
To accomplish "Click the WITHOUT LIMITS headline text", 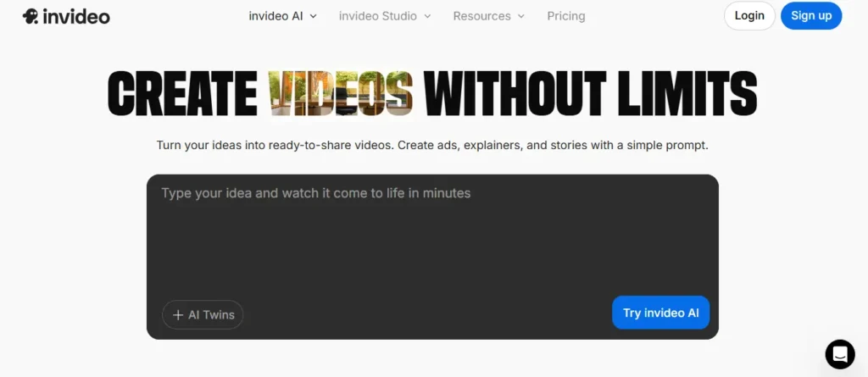I will 590,93.
